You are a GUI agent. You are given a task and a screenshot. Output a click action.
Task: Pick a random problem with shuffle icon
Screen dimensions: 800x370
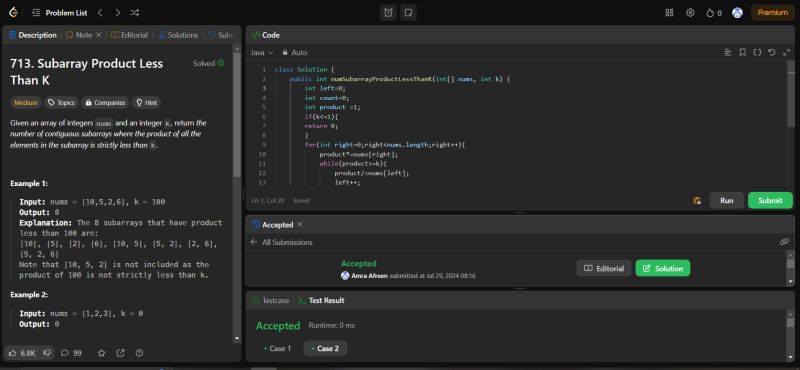tap(135, 13)
